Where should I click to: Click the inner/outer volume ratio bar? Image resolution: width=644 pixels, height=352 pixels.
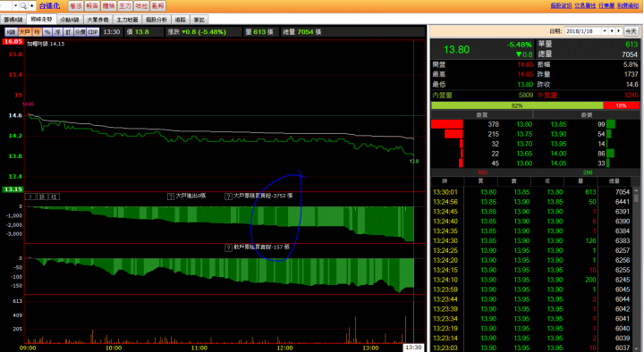click(535, 105)
